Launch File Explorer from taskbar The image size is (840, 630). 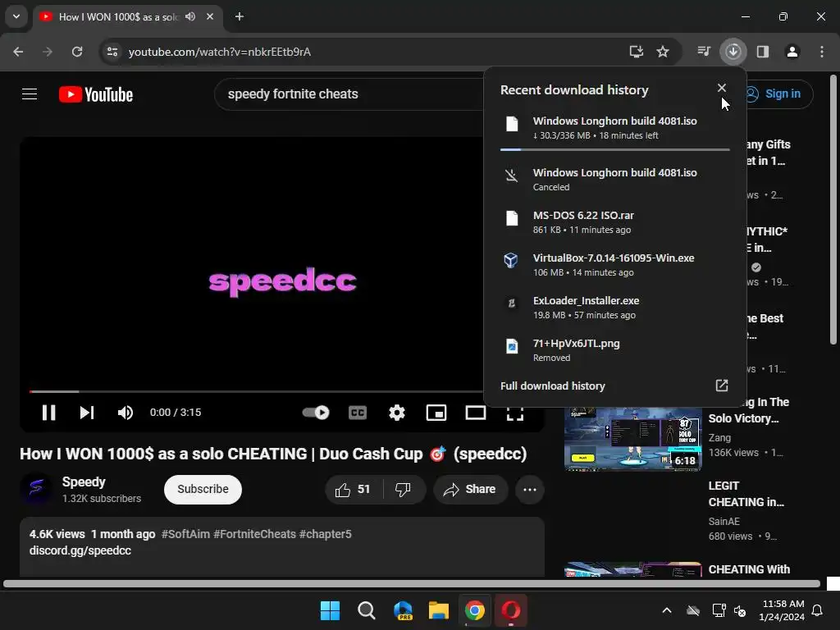pyautogui.click(x=439, y=610)
